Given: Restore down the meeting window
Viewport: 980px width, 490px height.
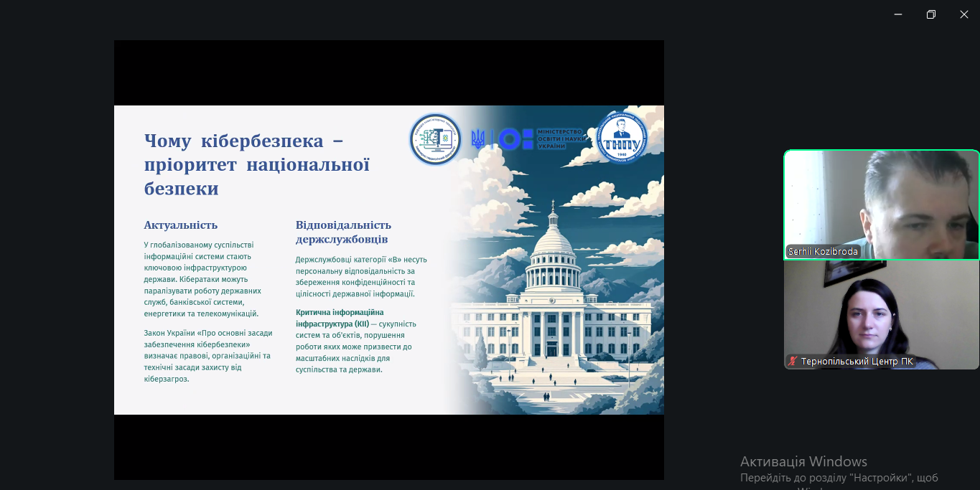Looking at the screenshot, I should (x=931, y=14).
